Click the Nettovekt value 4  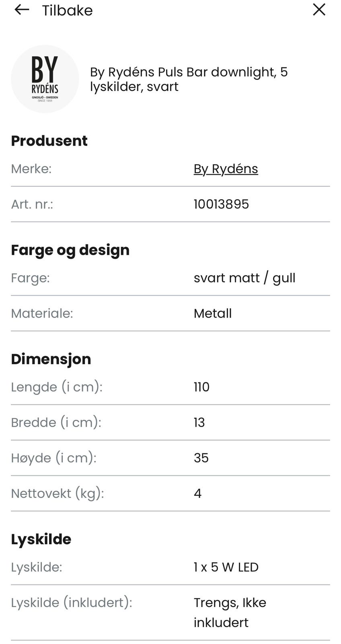click(x=197, y=493)
